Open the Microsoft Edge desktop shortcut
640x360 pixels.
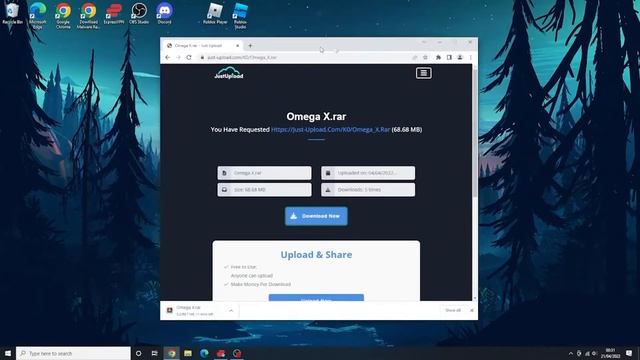[x=38, y=15]
